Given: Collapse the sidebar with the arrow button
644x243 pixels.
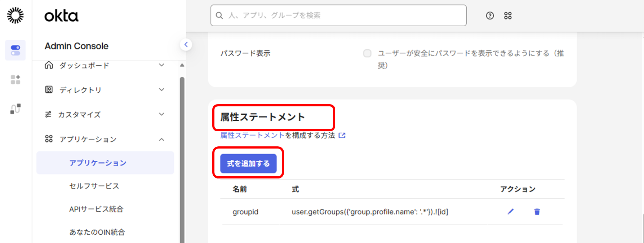Looking at the screenshot, I should (x=186, y=45).
